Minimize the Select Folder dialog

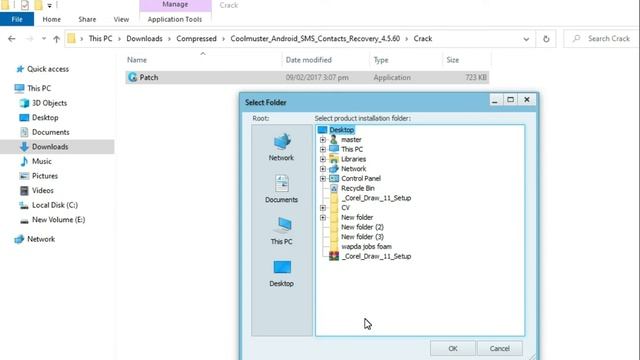click(x=495, y=100)
